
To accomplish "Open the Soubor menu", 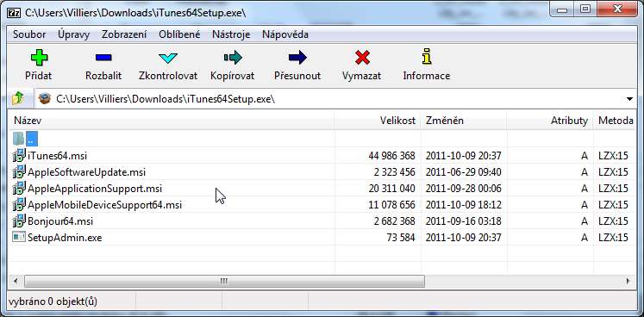I will (x=29, y=34).
